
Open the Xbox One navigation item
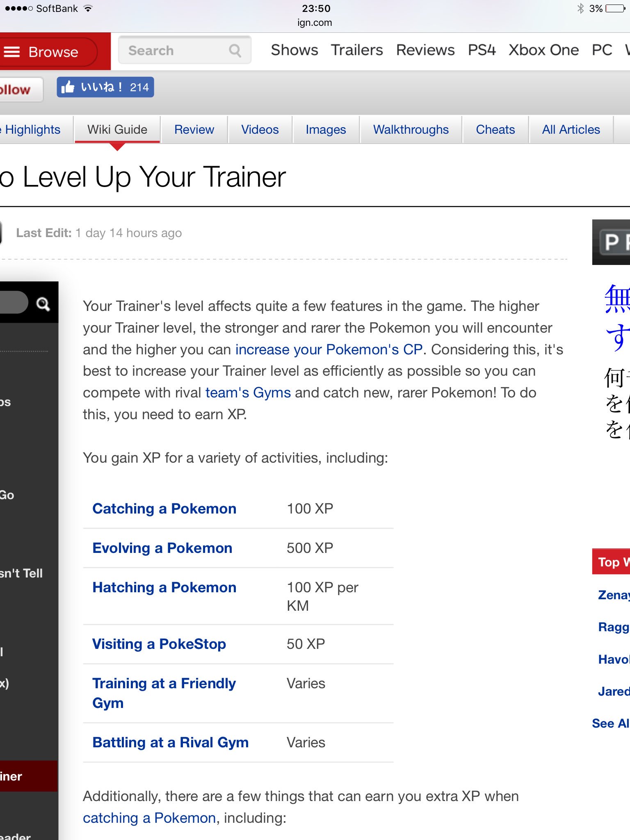pyautogui.click(x=544, y=50)
